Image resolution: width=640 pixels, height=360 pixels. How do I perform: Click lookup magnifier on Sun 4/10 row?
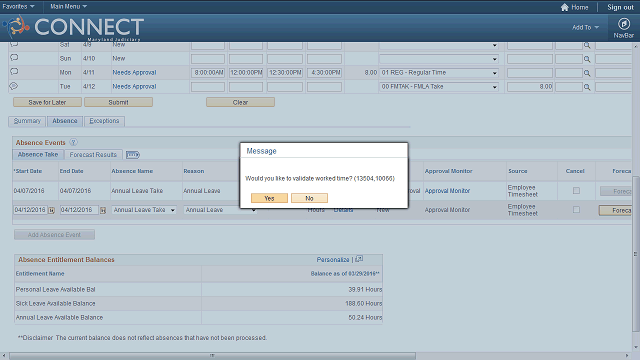(587, 59)
